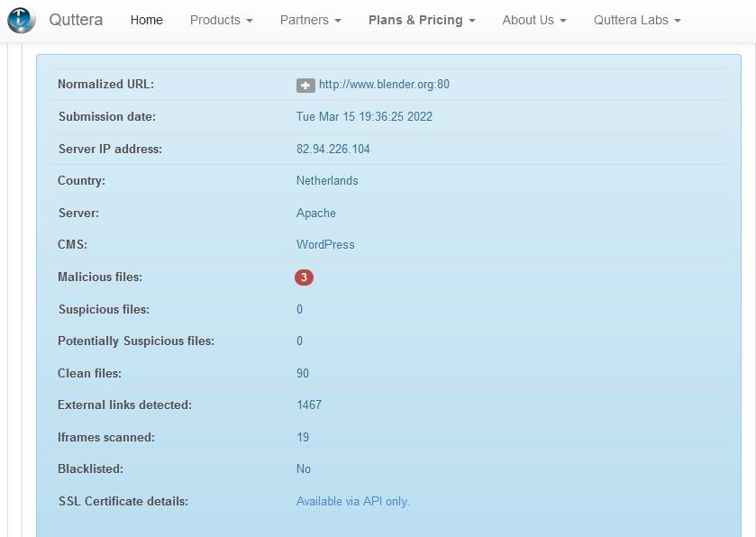Open the Products dropdown menu
Image resolution: width=756 pixels, height=537 pixels.
[222, 20]
